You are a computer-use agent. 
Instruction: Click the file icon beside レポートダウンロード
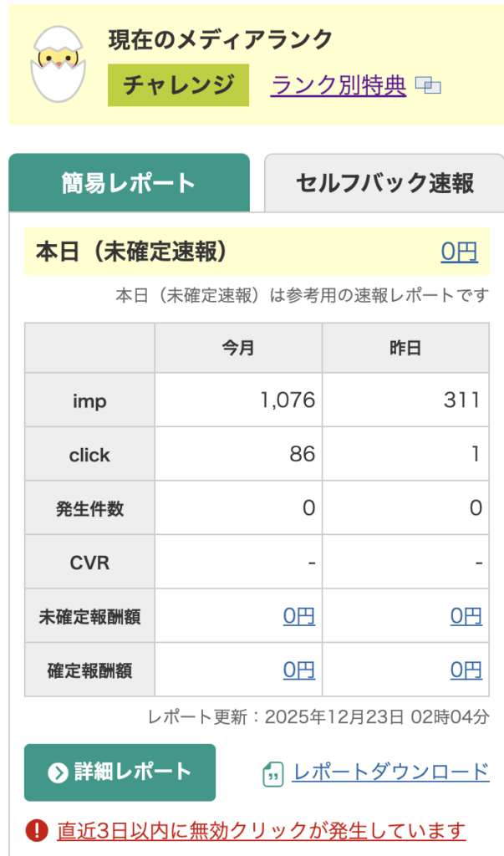[272, 773]
